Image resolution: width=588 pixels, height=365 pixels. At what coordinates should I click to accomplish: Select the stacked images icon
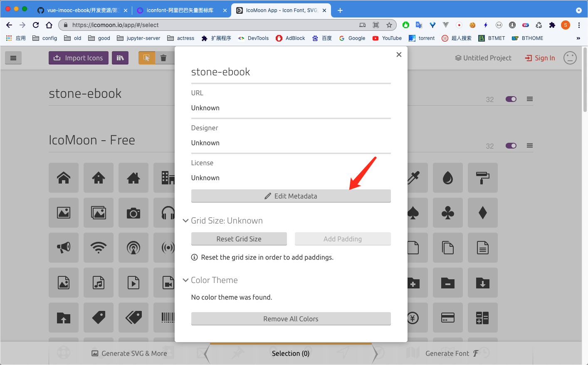(99, 213)
